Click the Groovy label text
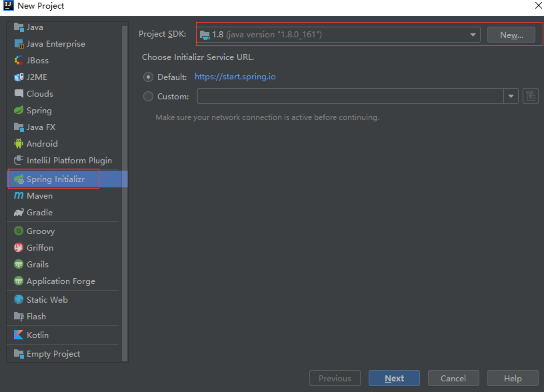This screenshot has width=544, height=392. [41, 231]
